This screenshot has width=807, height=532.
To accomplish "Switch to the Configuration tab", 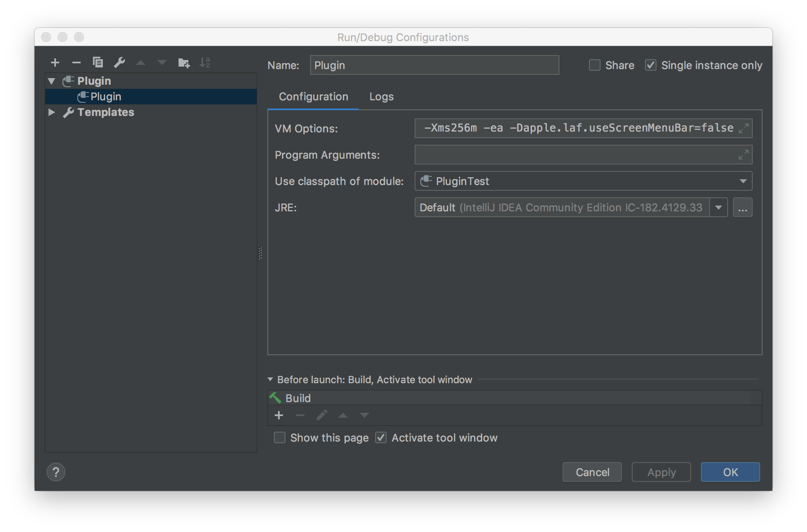I will click(x=313, y=97).
